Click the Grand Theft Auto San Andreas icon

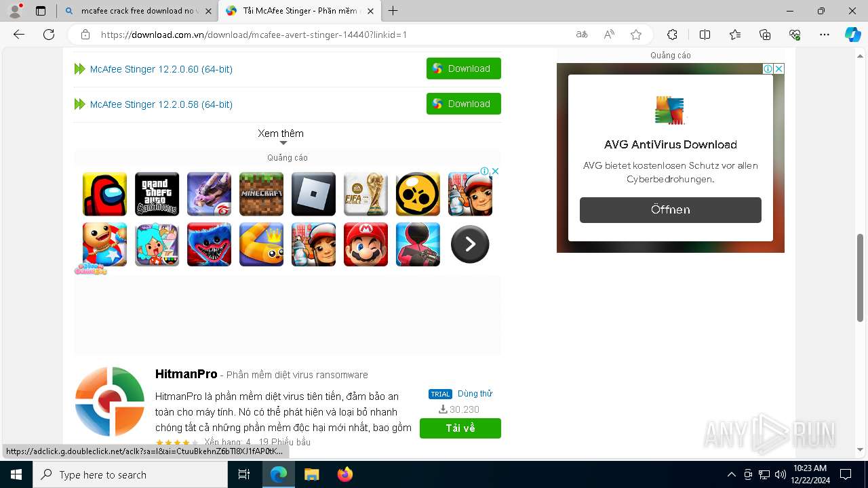click(157, 194)
